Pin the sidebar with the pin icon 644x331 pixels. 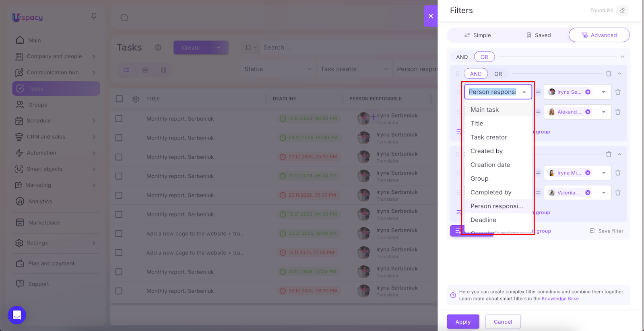[94, 16]
